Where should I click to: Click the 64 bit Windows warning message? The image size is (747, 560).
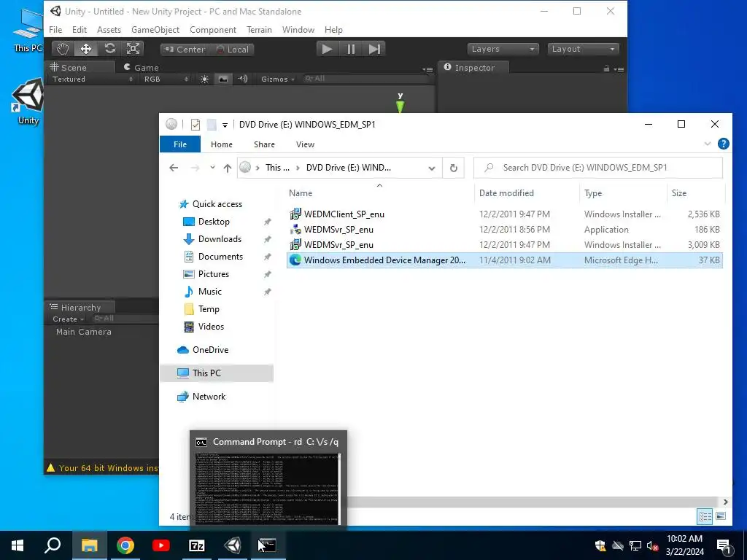[x=102, y=468]
